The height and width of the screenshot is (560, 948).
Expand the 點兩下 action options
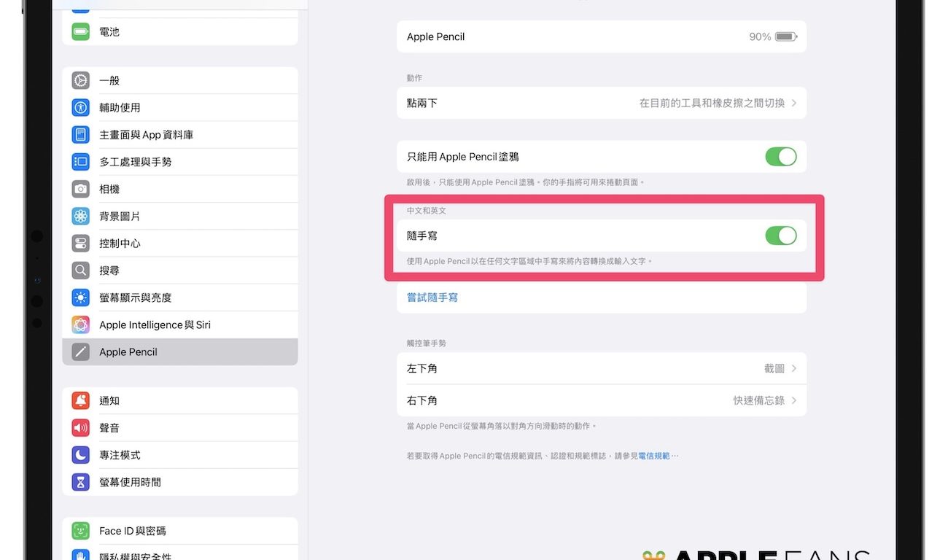tap(794, 104)
